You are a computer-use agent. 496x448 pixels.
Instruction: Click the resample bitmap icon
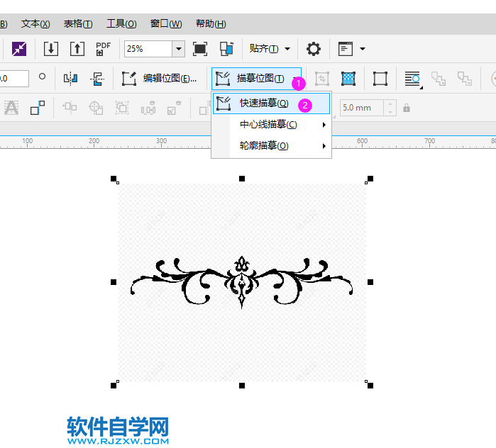coord(348,79)
